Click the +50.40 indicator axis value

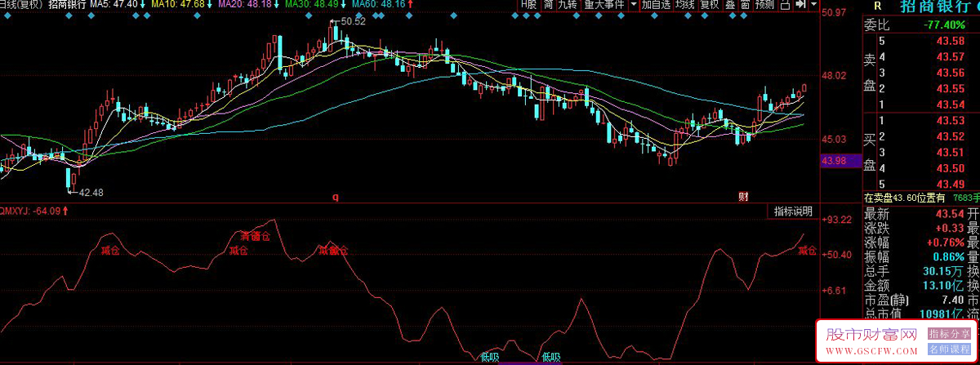coord(838,255)
